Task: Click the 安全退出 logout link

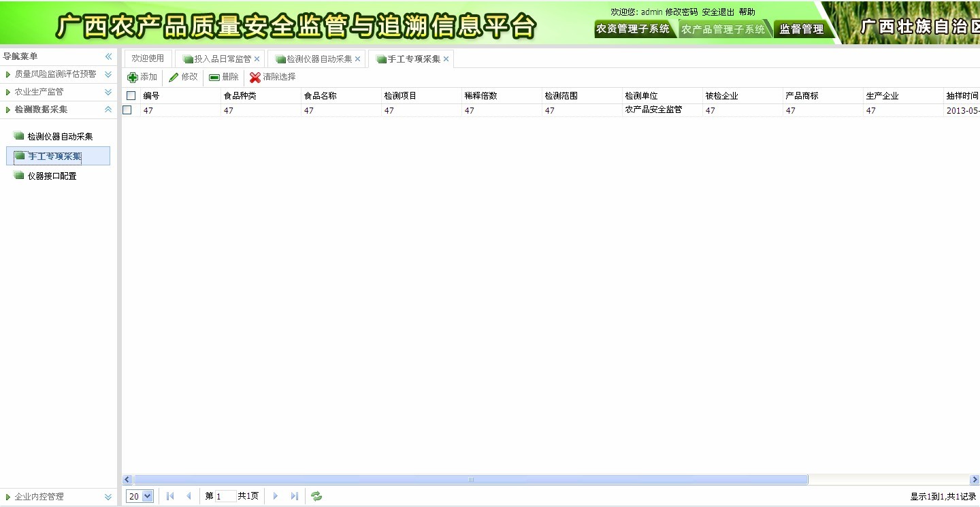Action: tap(718, 12)
